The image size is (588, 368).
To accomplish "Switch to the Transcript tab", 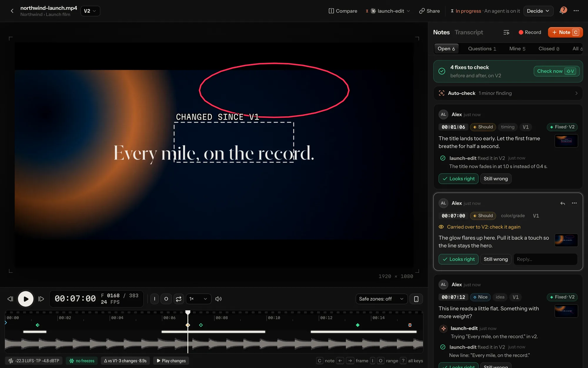I will point(469,32).
